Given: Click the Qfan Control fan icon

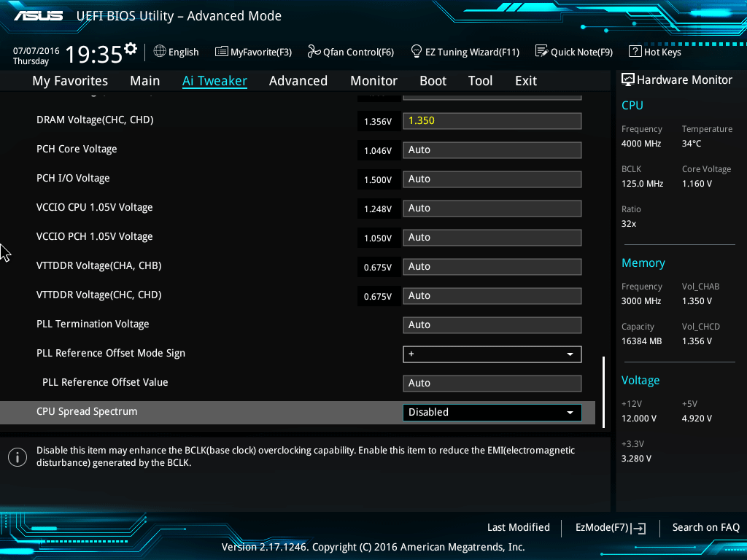Looking at the screenshot, I should pyautogui.click(x=314, y=52).
